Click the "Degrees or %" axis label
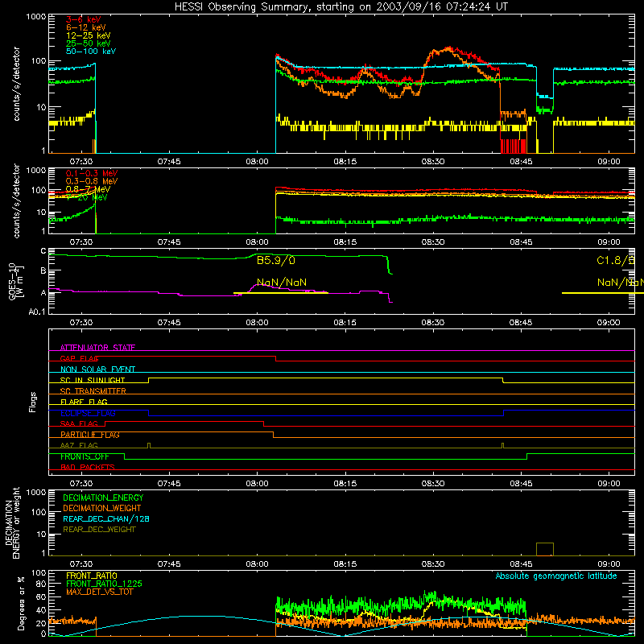The width and height of the screenshot is (644, 644). (x=21, y=603)
